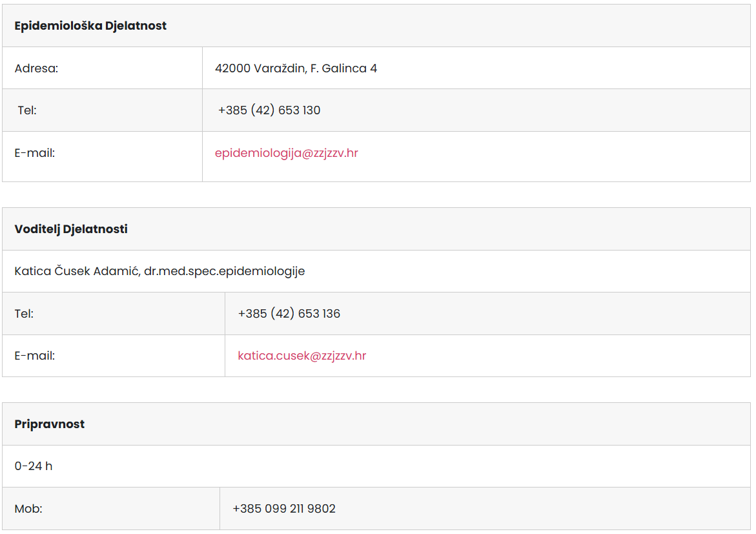Click the Epidemiološka Djelatnost table heading
This screenshot has width=756, height=534.
coord(90,26)
